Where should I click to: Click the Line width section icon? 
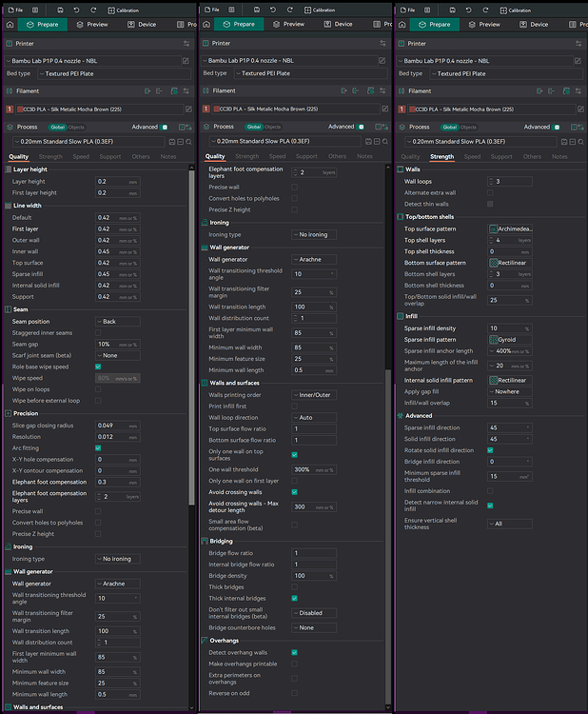[x=9, y=206]
